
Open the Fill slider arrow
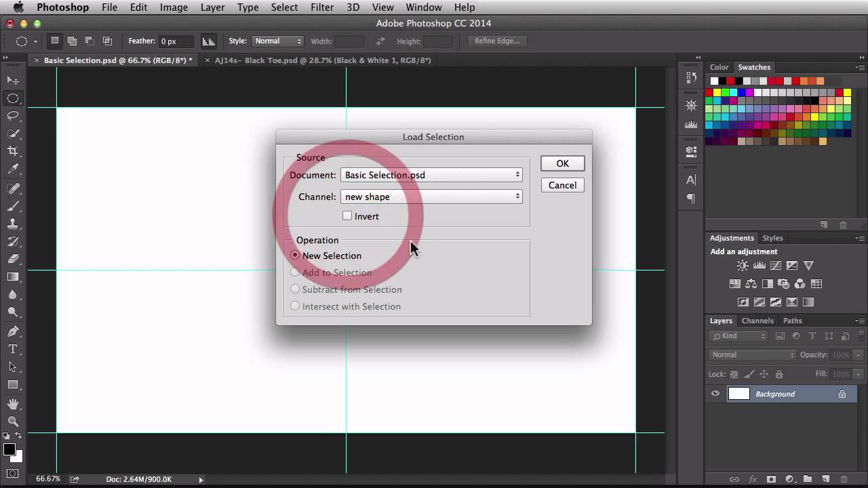click(859, 374)
